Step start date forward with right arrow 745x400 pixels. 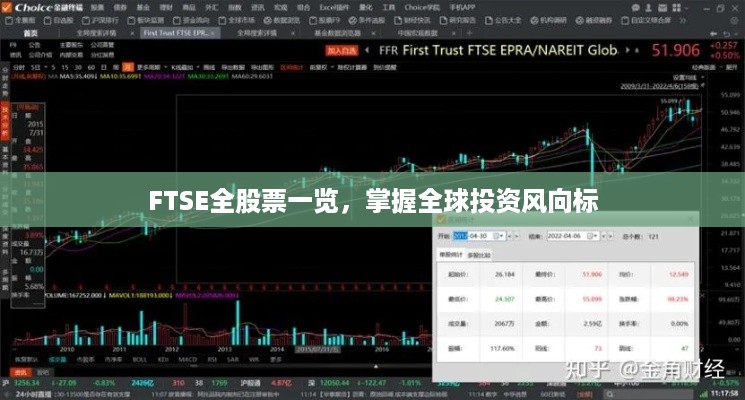(x=517, y=236)
